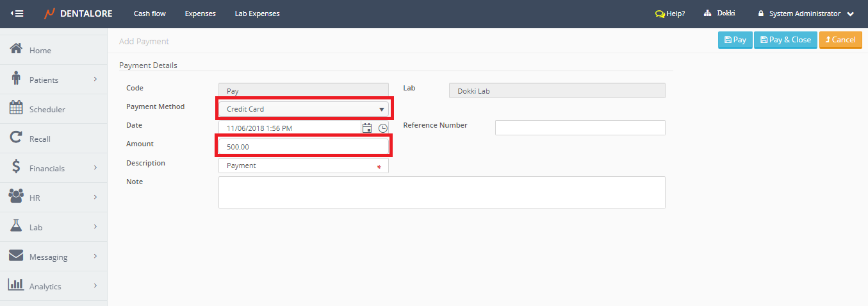Viewport: 868px width, 306px height.
Task: Click the orange Cancel button
Action: click(840, 40)
